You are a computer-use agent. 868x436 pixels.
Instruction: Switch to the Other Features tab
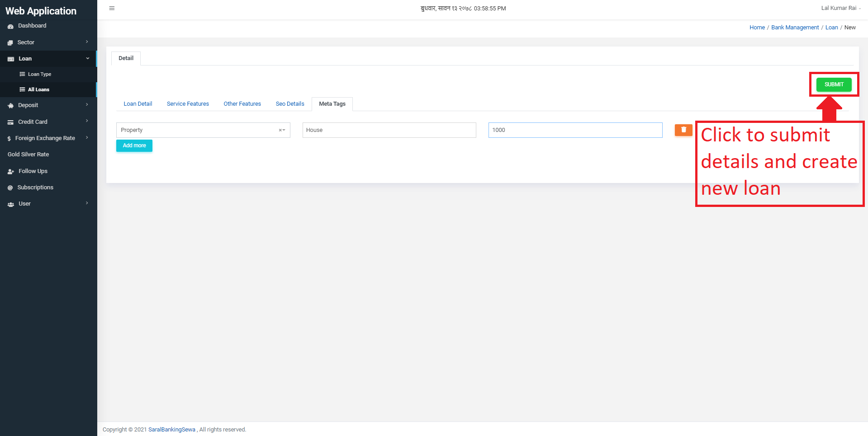(242, 104)
